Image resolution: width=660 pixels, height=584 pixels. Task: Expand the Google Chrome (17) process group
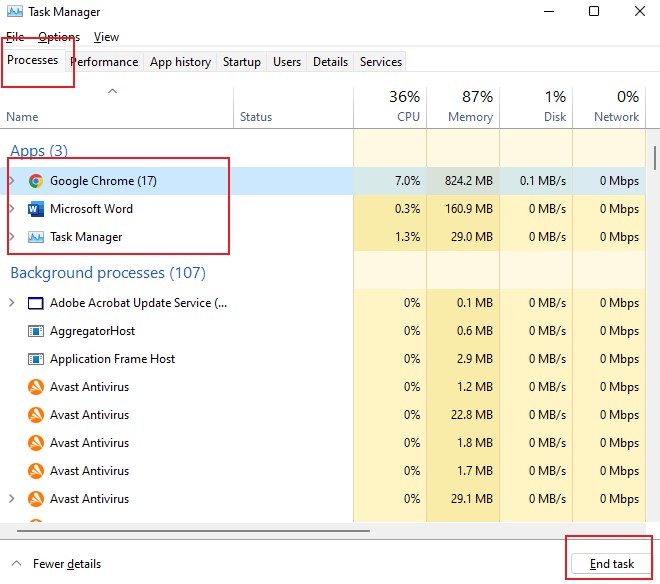(12, 181)
